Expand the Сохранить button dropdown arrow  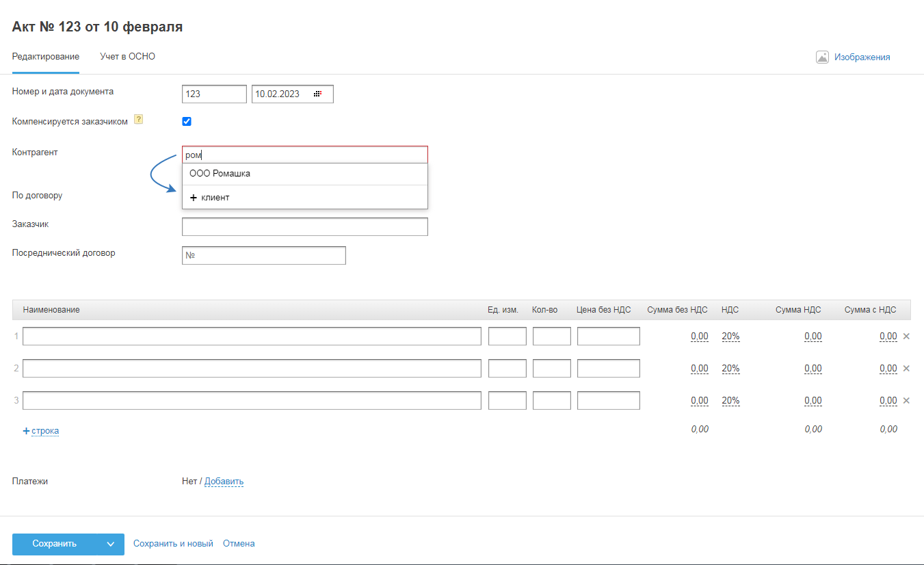[x=111, y=544]
